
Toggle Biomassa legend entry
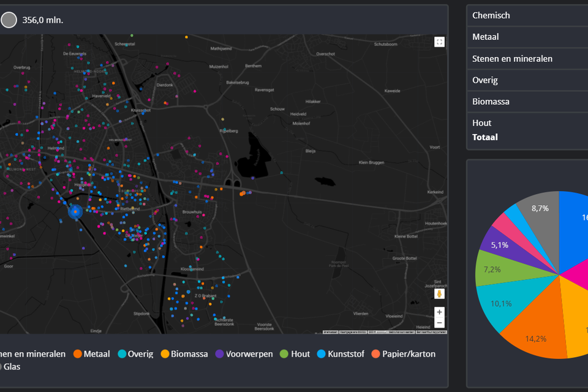[x=184, y=354]
